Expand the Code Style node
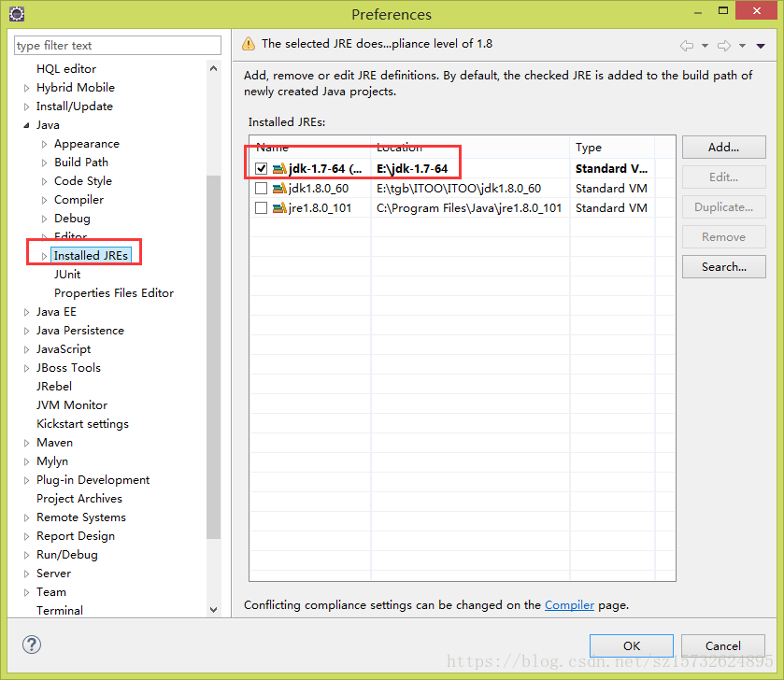Viewport: 784px width, 680px height. click(x=44, y=181)
